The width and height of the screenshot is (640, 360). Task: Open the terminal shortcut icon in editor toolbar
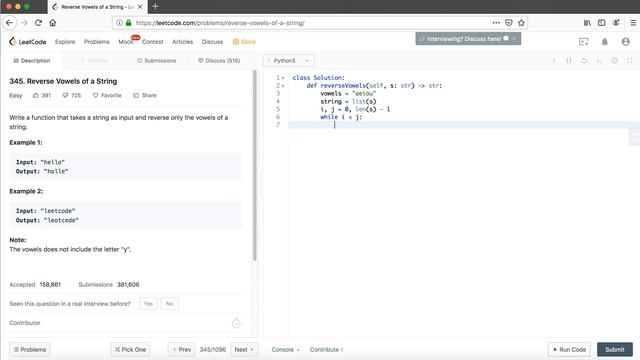click(x=599, y=60)
